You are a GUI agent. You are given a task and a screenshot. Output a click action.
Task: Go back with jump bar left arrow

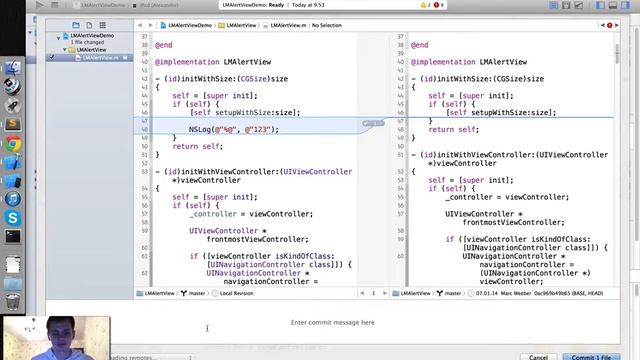point(140,25)
